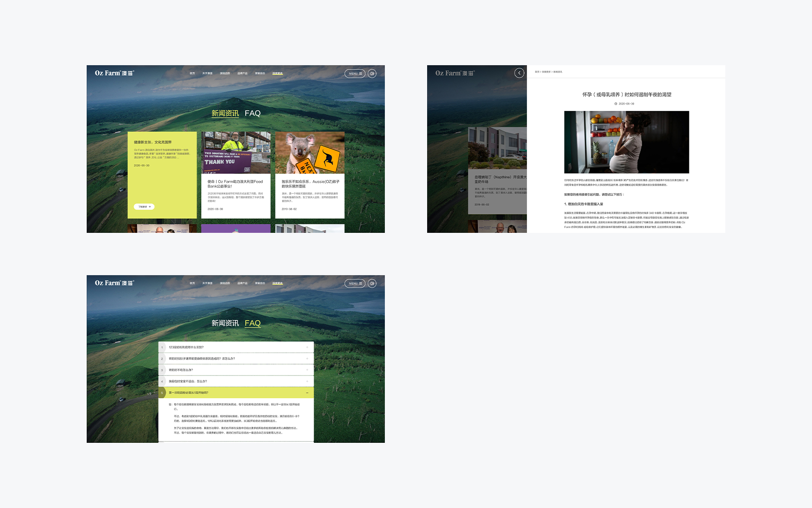Switch to 新闻资讯 tab on FAQ page
Screen dimensions: 812x508
coord(225,323)
